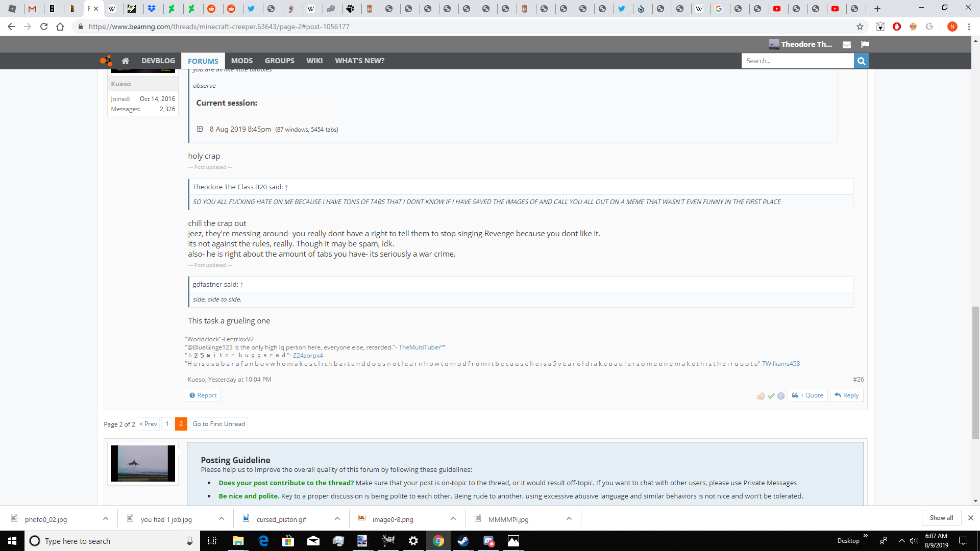This screenshot has height=551, width=980.
Task: Open the Chrome profile avatar N
Action: click(952, 27)
